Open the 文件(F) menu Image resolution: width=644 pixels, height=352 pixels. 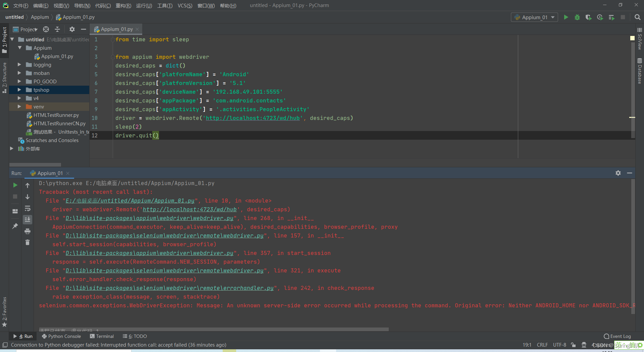21,5
